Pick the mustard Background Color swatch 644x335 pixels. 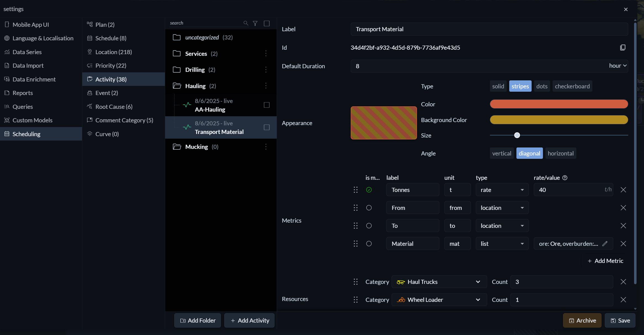pyautogui.click(x=559, y=120)
